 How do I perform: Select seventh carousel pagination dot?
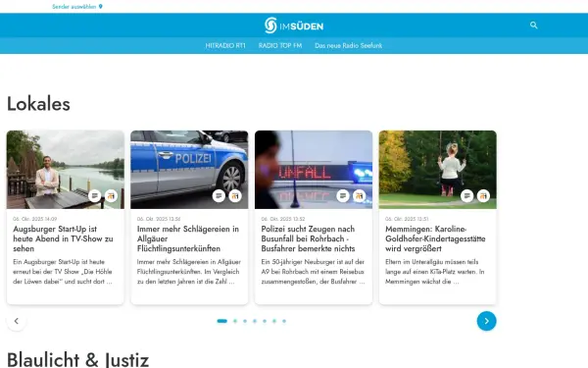[284, 321]
